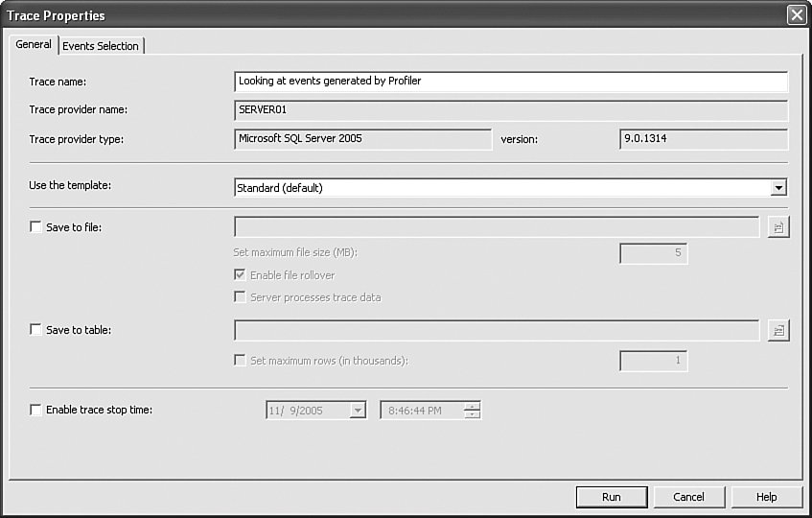Screen dimensions: 812x518
Task: Open Help for trace properties
Action: pos(766,497)
